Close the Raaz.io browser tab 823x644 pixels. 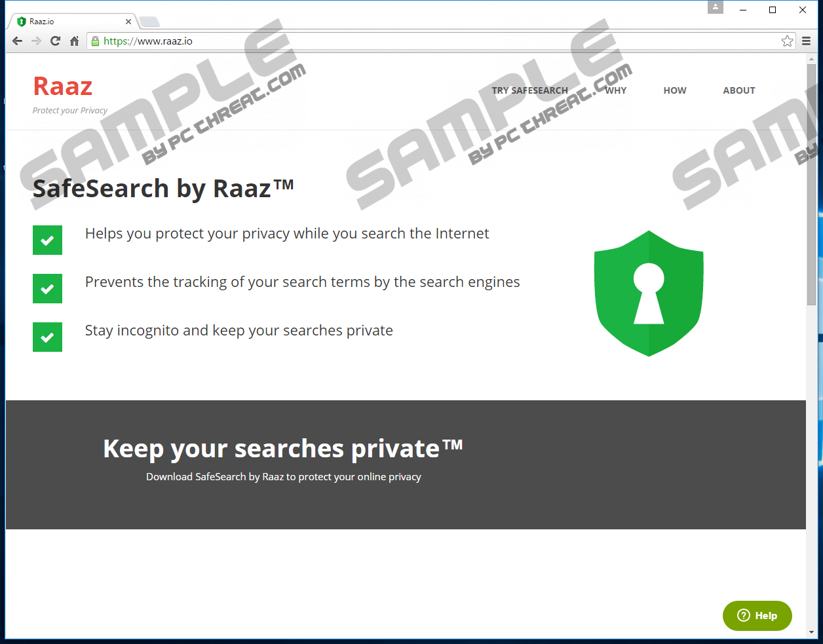pyautogui.click(x=128, y=22)
